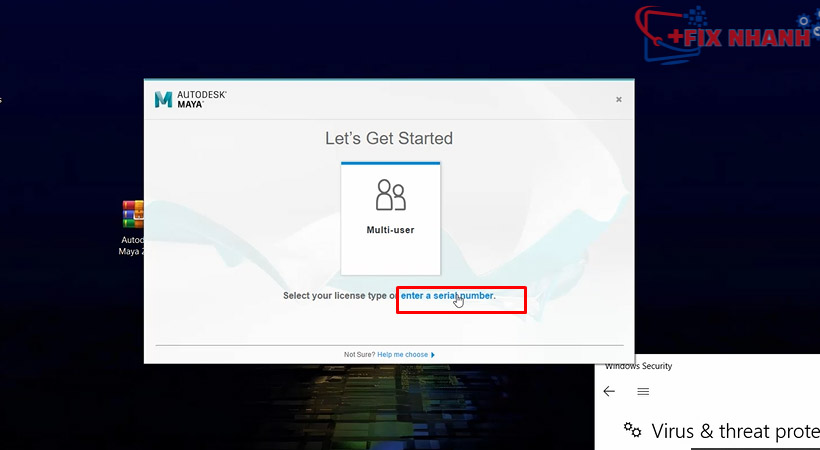Click the Virus & threat protection gear icon
820x450 pixels.
(632, 430)
